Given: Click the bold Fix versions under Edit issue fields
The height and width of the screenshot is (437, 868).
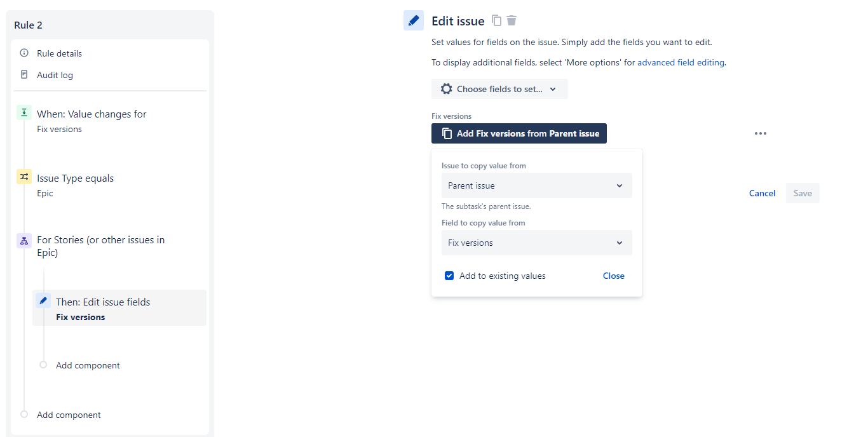Looking at the screenshot, I should 81,317.
